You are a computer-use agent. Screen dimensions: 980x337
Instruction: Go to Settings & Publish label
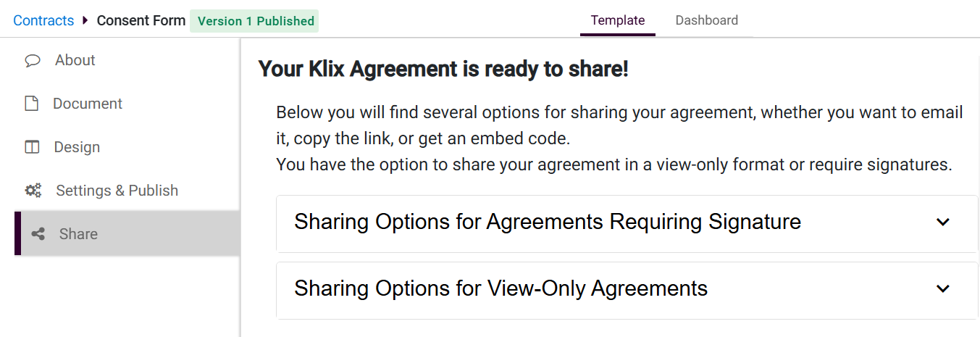[x=117, y=191]
